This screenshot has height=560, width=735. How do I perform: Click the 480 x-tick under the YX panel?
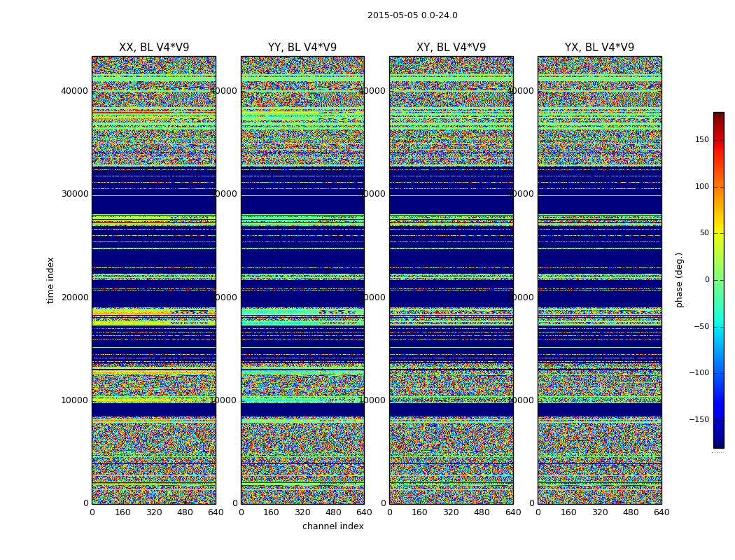[x=631, y=512]
